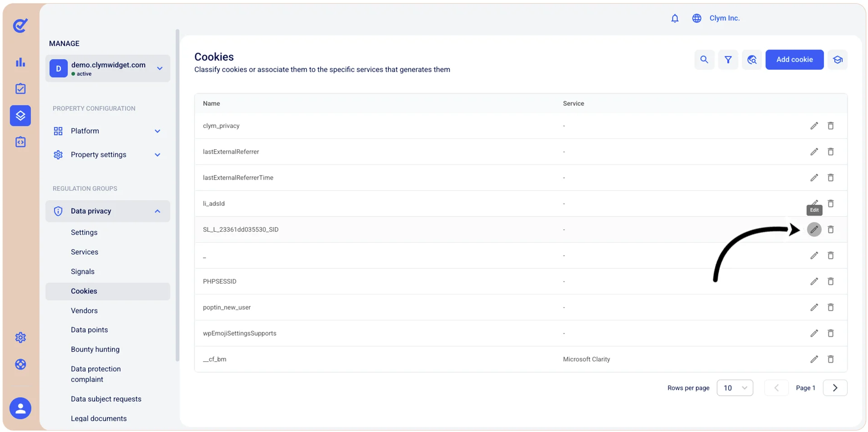The height and width of the screenshot is (432, 868).
Task: Delete the poptin_new_user cookie
Action: click(830, 307)
